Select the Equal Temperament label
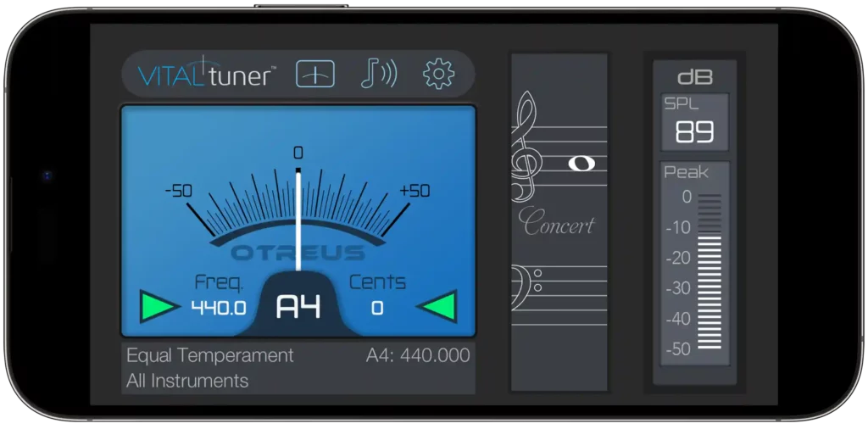This screenshot has width=868, height=429. coord(209,355)
